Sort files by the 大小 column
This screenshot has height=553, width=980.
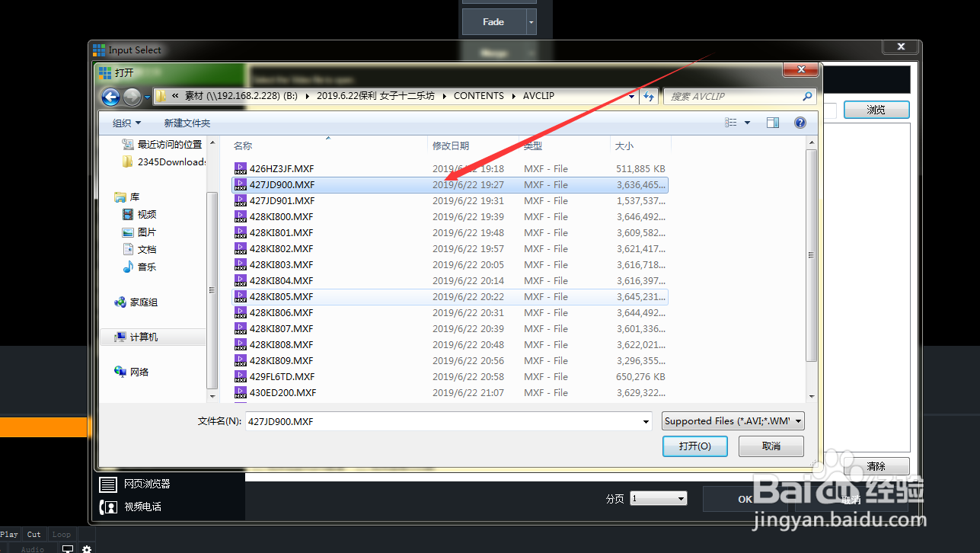pyautogui.click(x=624, y=145)
